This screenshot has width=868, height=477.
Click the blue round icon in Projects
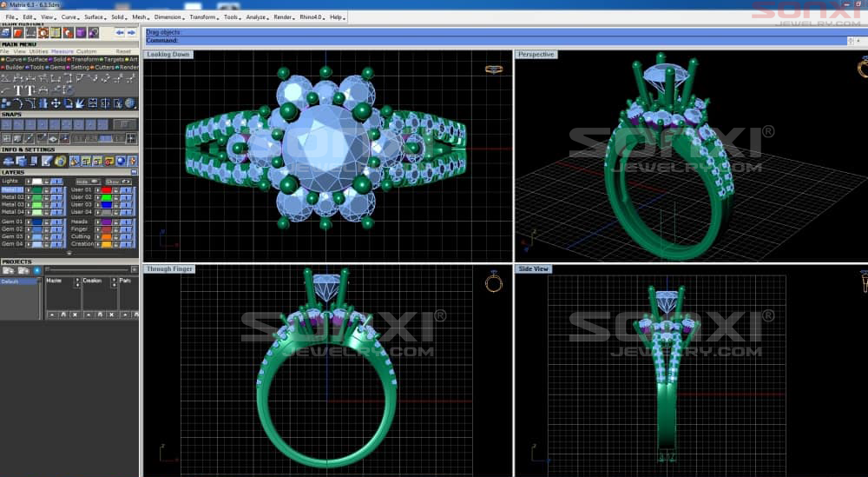[x=37, y=270]
